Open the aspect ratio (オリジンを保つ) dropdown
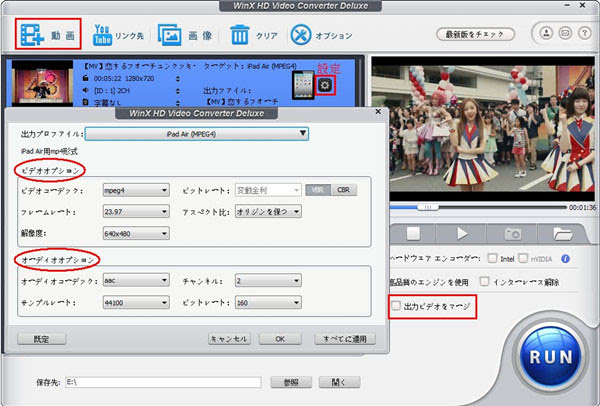Screen dimensions: 600x406 pyautogui.click(x=268, y=212)
